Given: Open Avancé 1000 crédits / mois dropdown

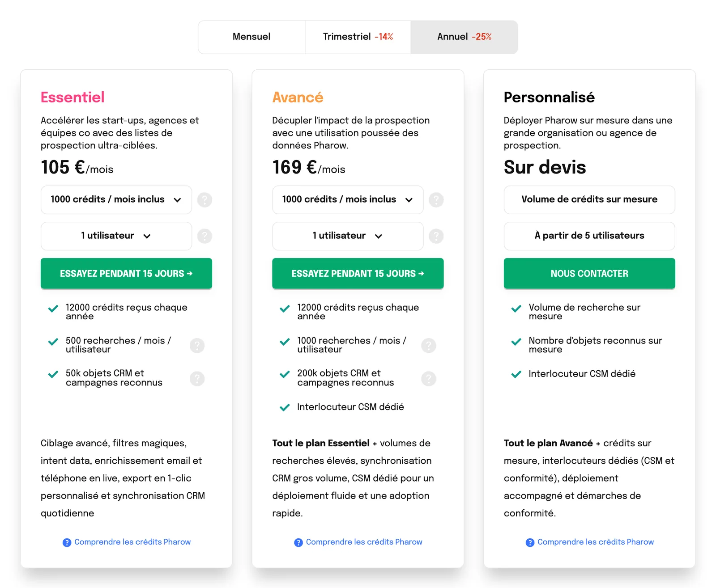Looking at the screenshot, I should click(348, 200).
